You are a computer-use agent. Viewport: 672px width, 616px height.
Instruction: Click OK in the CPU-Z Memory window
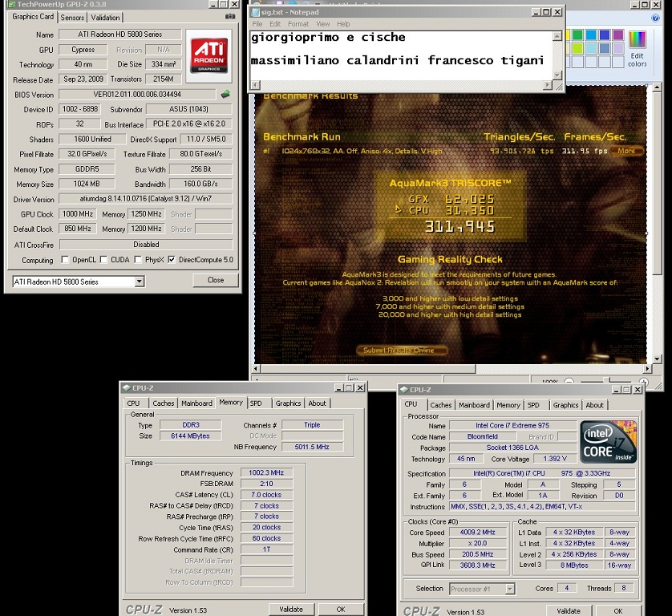pos(341,609)
